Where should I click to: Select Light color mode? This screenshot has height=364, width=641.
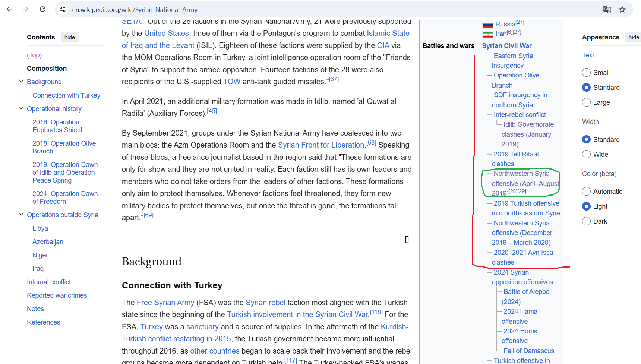[586, 206]
